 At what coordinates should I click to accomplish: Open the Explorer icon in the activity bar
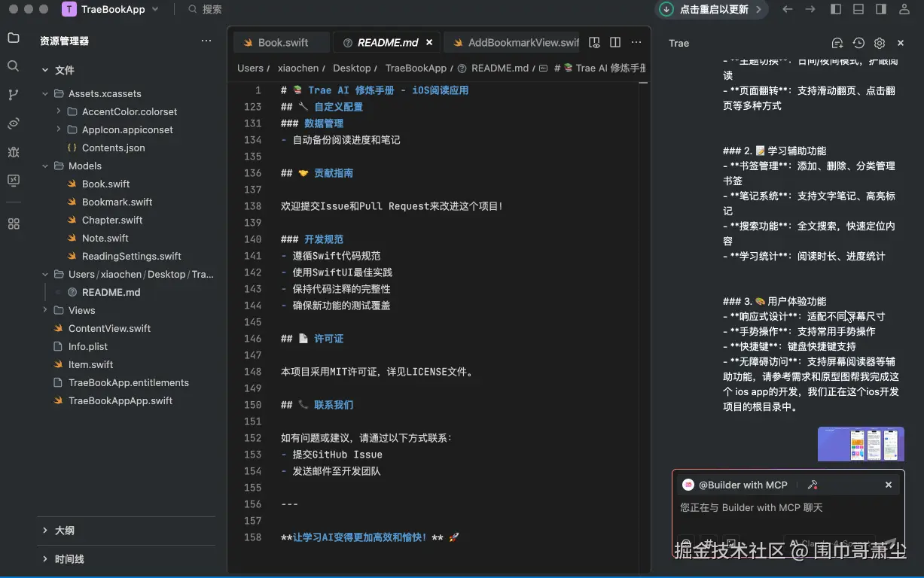[x=13, y=38]
